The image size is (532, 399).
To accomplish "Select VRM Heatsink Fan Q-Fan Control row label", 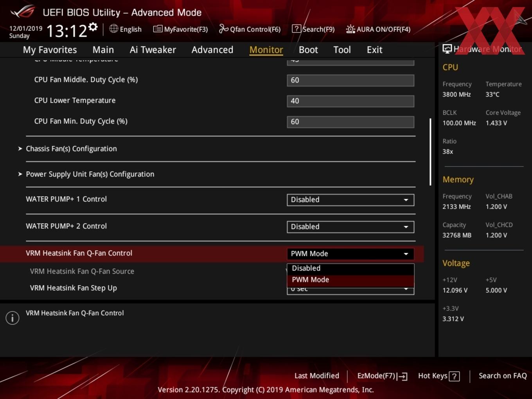I will [79, 253].
